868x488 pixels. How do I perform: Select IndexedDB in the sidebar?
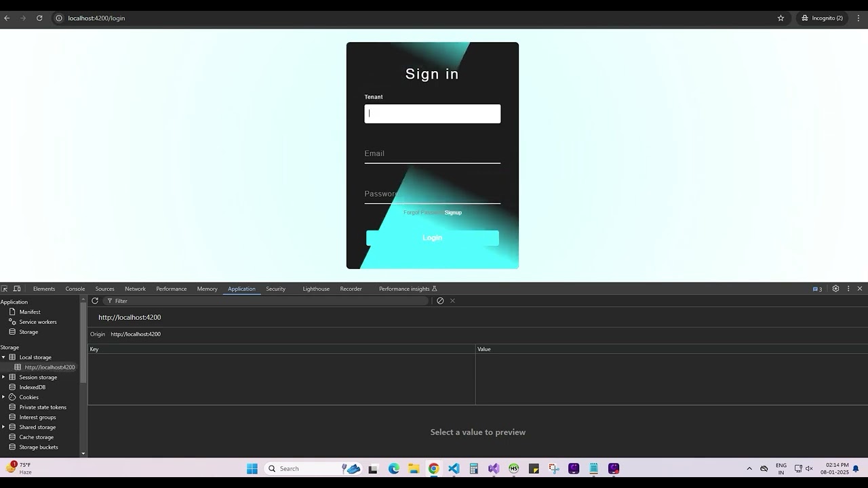click(x=33, y=388)
